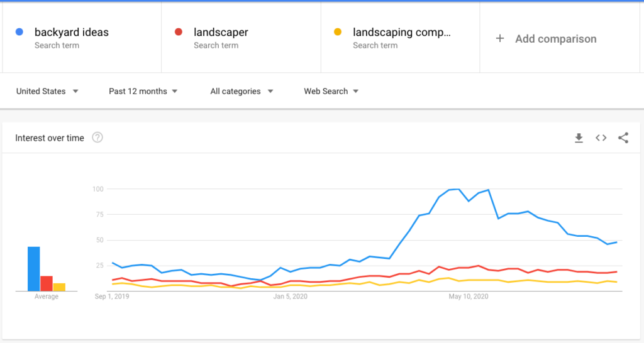Image resolution: width=644 pixels, height=343 pixels.
Task: Select the landscaping comp... search term box
Action: [x=401, y=38]
